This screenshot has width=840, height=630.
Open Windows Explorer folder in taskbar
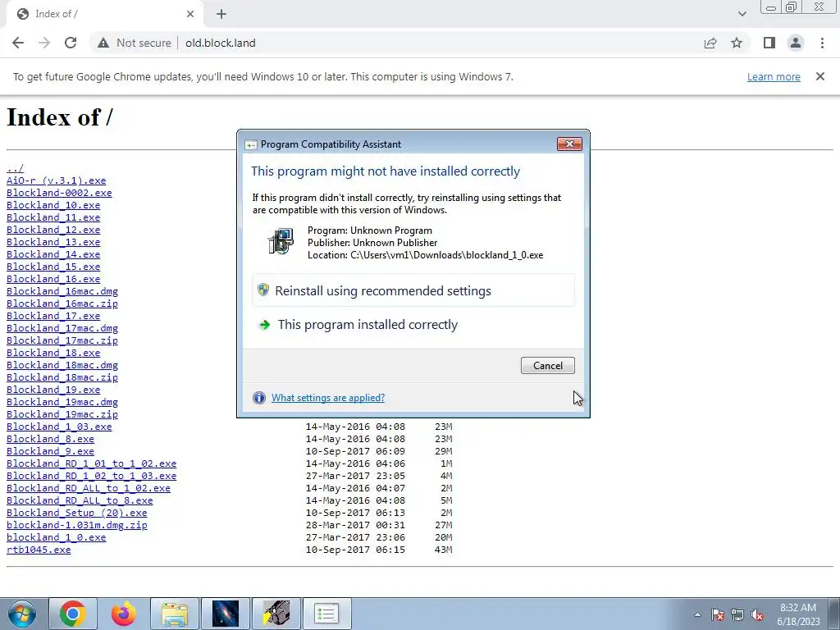click(175, 614)
